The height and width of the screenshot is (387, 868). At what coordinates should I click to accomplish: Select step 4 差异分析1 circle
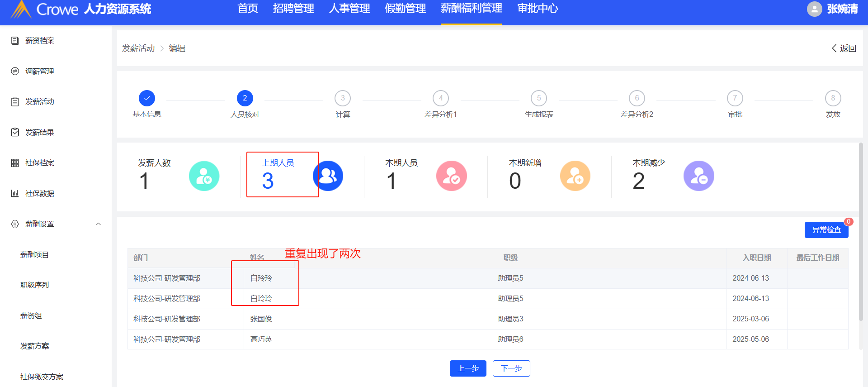(x=441, y=98)
